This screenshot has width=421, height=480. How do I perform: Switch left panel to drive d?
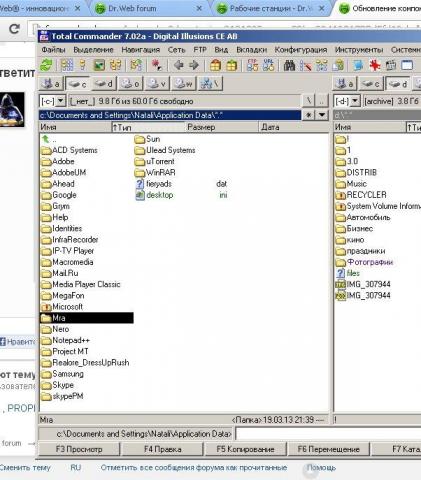tap(103, 84)
